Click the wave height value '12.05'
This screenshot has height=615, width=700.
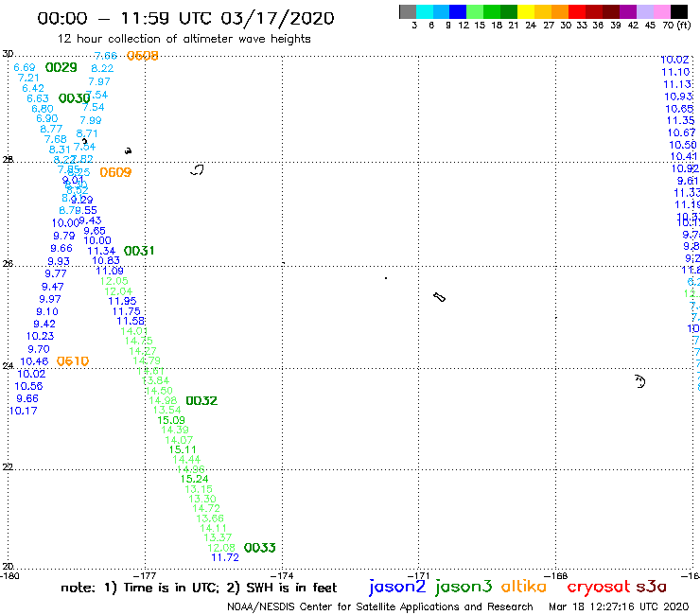[x=114, y=281]
